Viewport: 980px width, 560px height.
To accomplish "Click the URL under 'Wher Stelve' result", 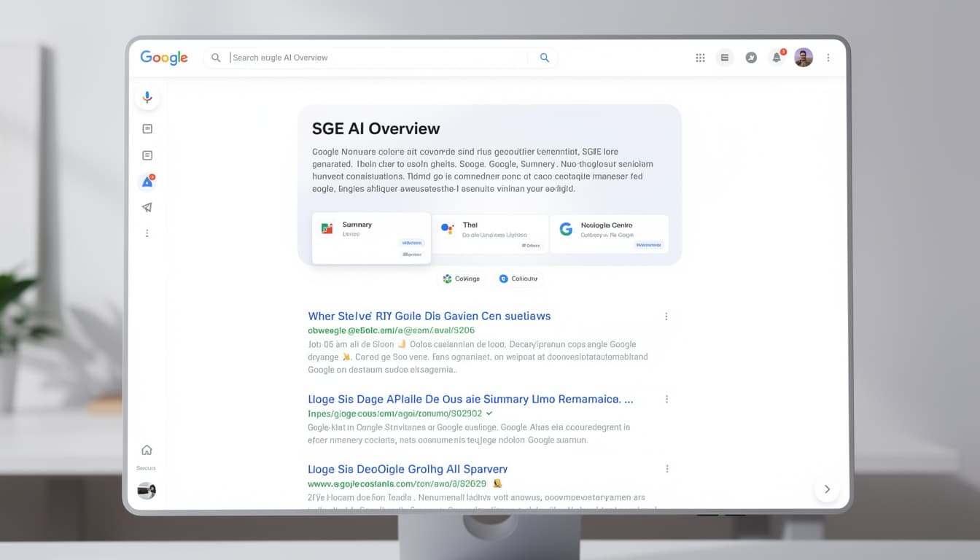I will pyautogui.click(x=392, y=330).
